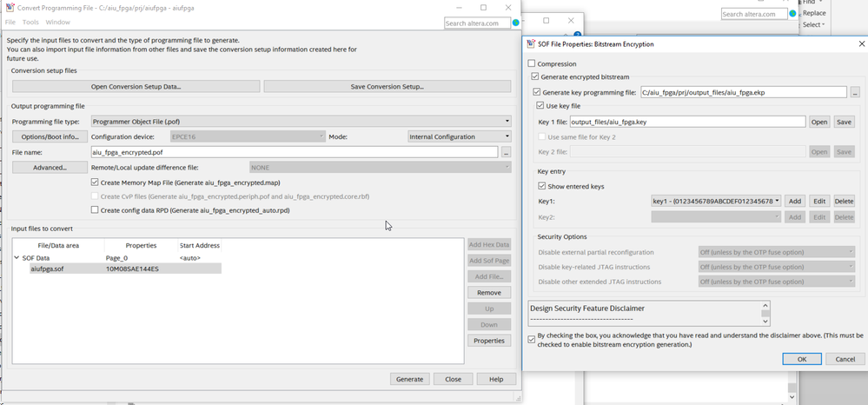Open Programming file type dropdown
The width and height of the screenshot is (868, 405).
tap(301, 122)
